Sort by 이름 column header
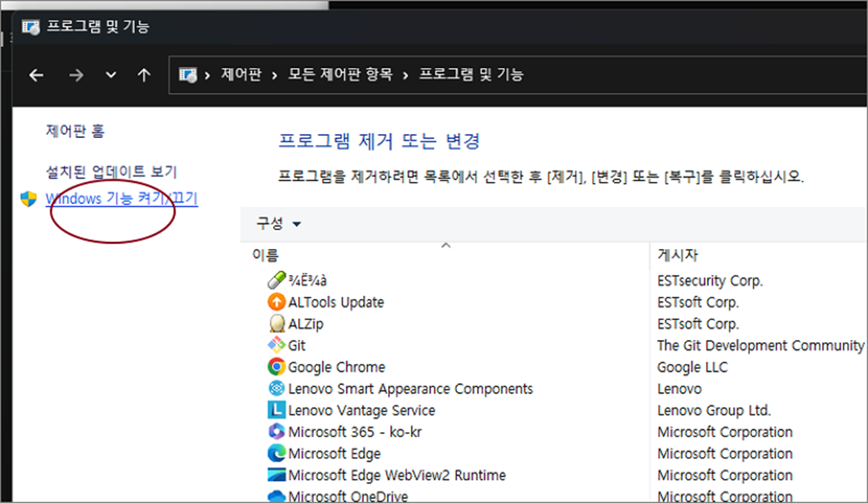The width and height of the screenshot is (868, 503). 265,255
